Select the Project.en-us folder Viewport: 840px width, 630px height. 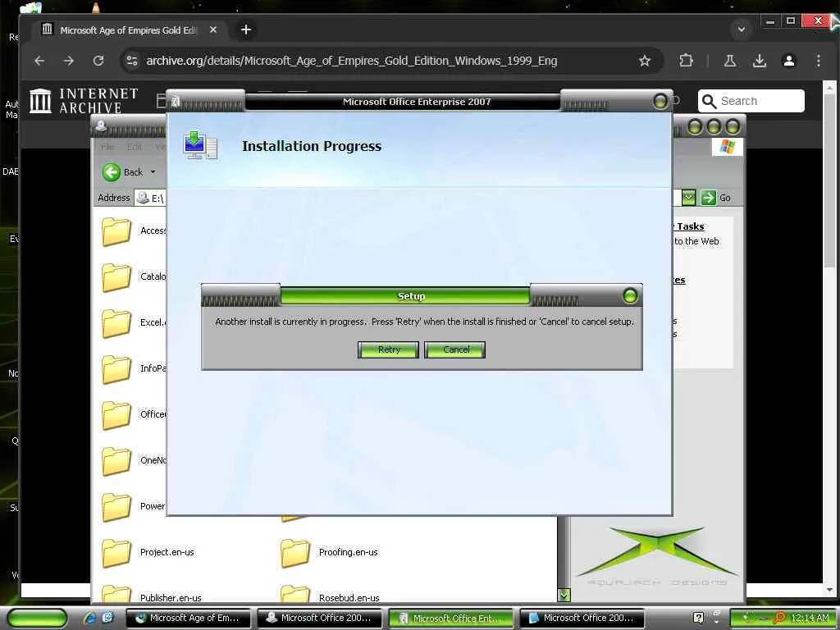148,553
